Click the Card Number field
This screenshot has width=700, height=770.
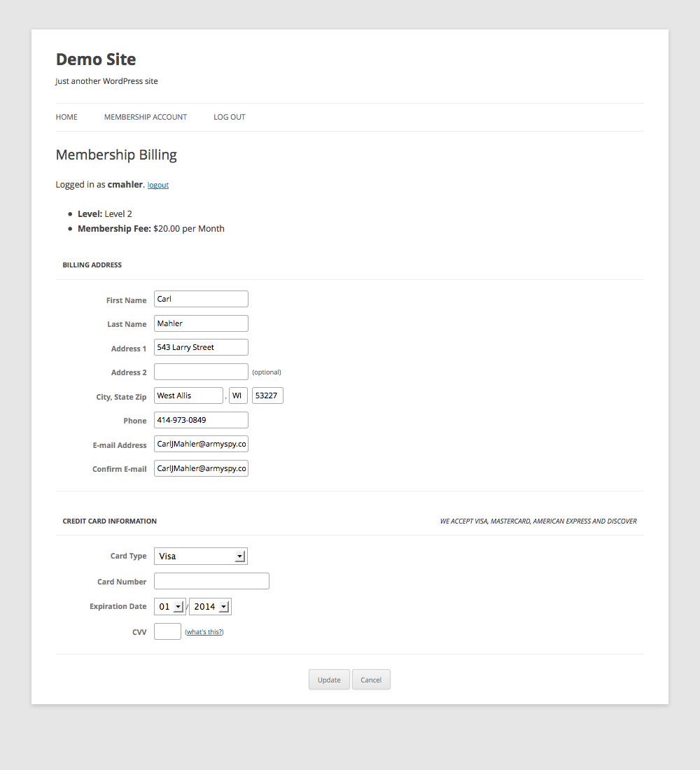pos(211,580)
